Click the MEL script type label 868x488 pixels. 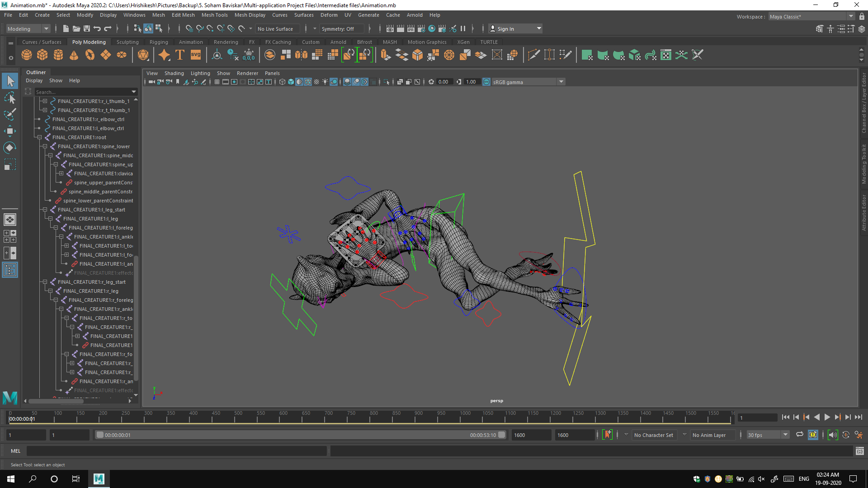[16, 451]
